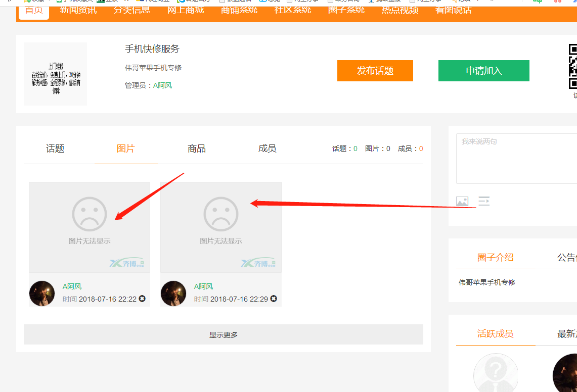The height and width of the screenshot is (392, 577).
Task: Click the image upload icon under comment box
Action: [x=462, y=201]
